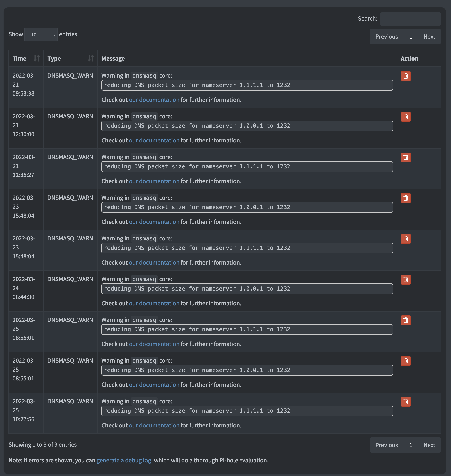Screen dimensions: 451x476
Task: Open the entries-per-page dropdown
Action: 41,34
